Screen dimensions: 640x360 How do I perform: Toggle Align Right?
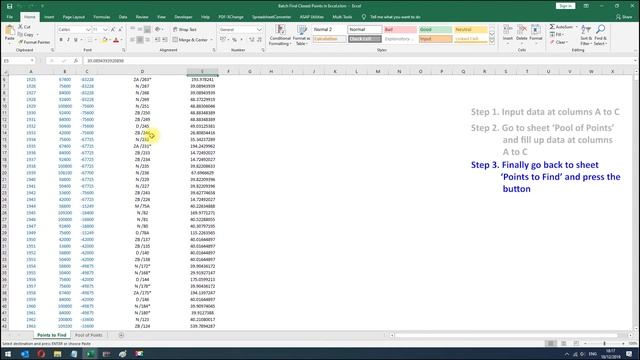click(x=147, y=40)
